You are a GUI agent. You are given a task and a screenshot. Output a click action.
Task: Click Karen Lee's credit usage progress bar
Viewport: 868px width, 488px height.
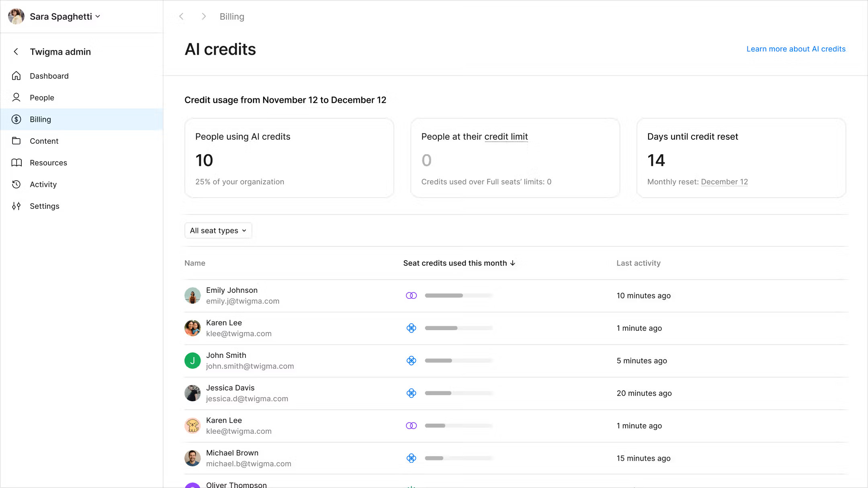pos(458,328)
